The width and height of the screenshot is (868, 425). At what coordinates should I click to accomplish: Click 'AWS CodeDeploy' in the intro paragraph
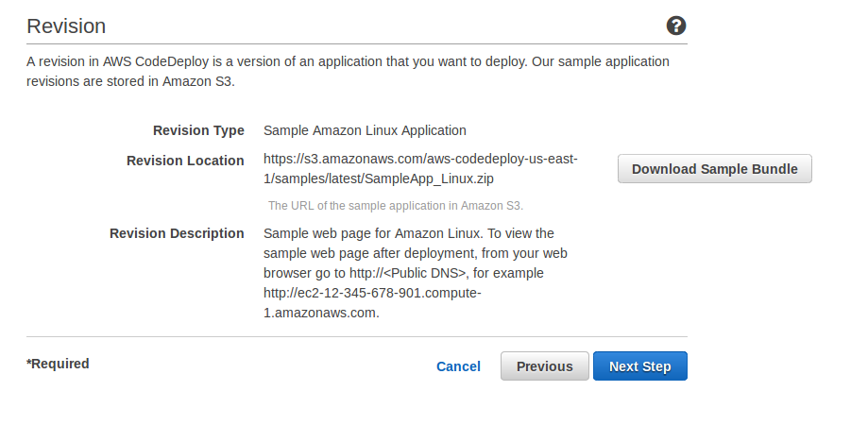141,61
